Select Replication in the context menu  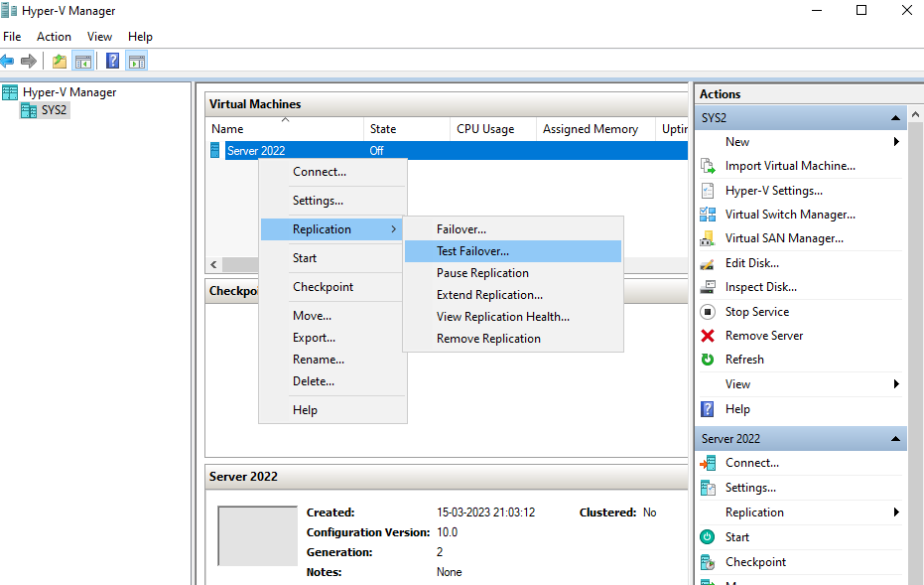(331, 229)
